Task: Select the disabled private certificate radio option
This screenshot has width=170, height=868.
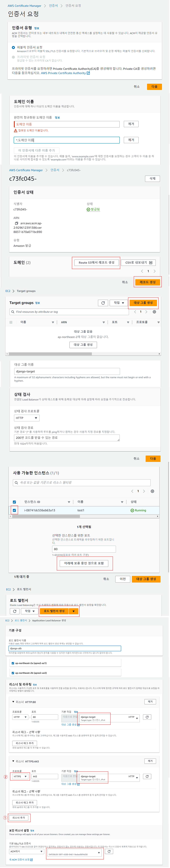Action: click(x=13, y=57)
